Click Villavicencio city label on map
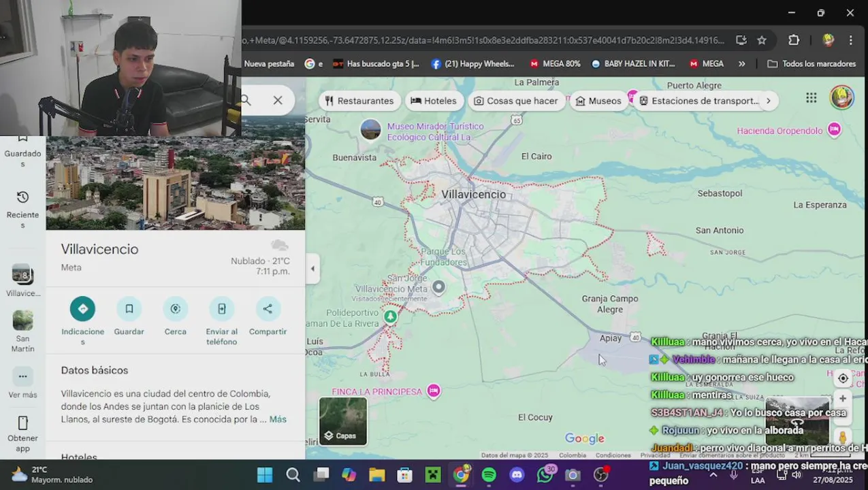This screenshot has height=490, width=868. [x=474, y=195]
